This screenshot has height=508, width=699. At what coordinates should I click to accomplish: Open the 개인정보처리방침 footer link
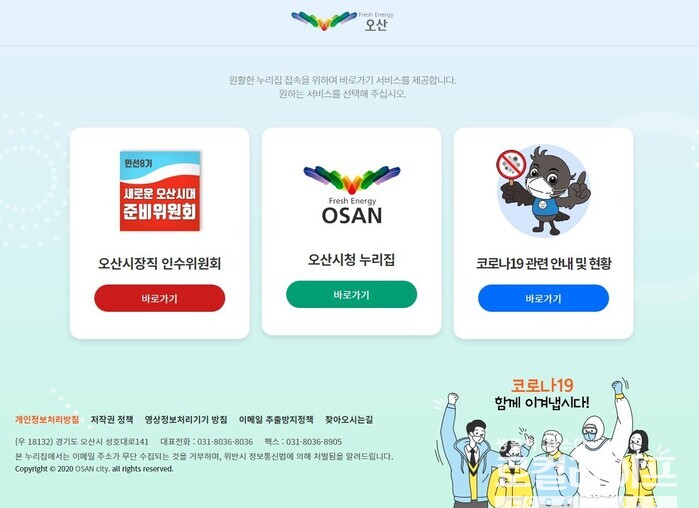47,419
